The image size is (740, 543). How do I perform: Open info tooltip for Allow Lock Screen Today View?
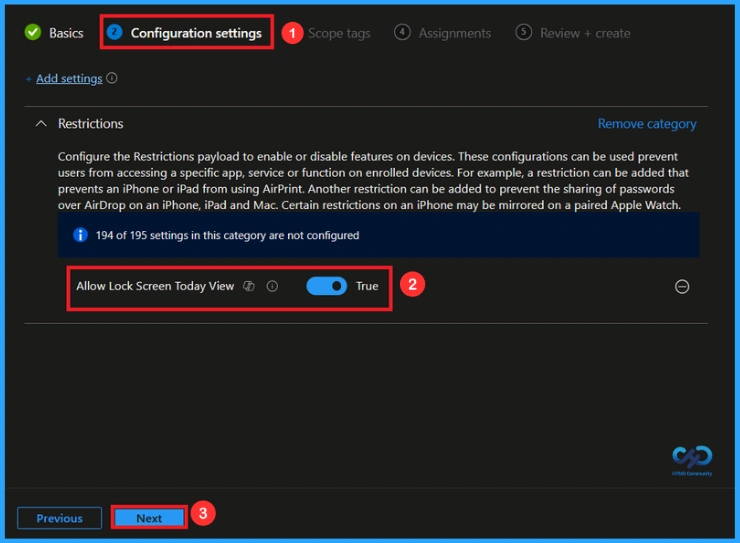click(272, 286)
